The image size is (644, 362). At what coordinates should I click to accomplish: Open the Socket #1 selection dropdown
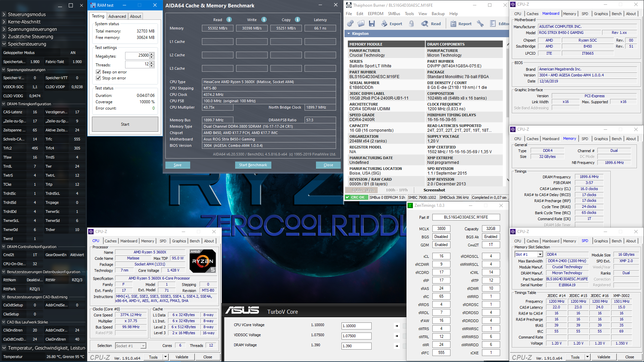[143, 346]
